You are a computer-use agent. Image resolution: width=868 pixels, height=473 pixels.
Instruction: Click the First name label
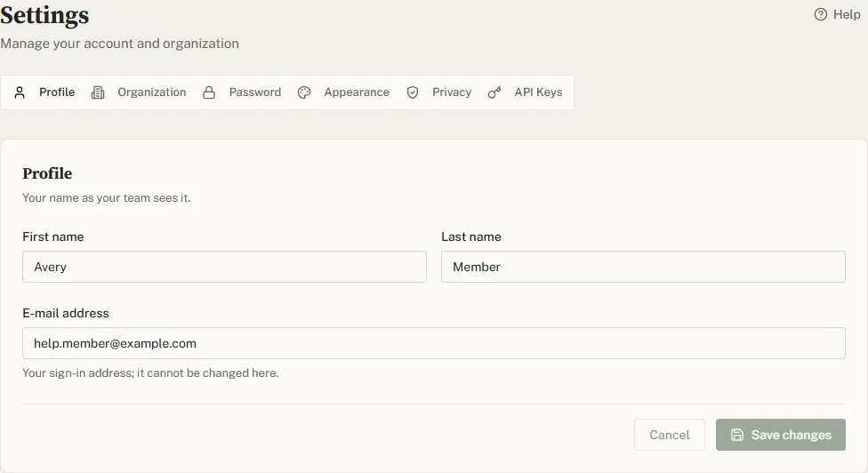point(53,236)
